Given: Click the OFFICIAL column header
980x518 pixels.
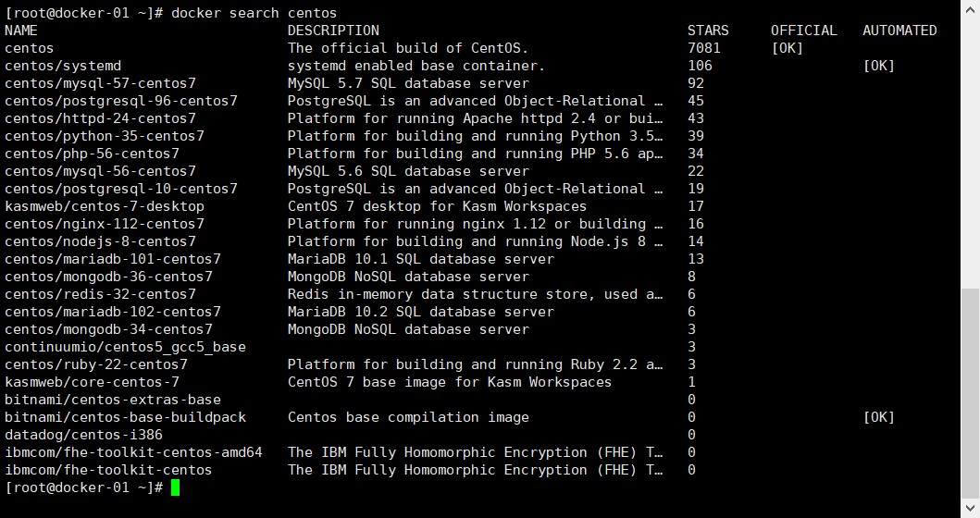Looking at the screenshot, I should point(803,31).
